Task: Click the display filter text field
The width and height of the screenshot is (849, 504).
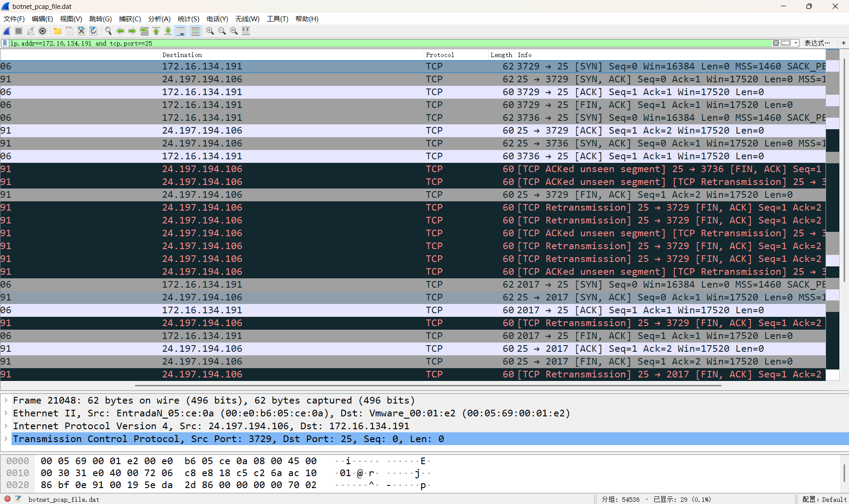Action: tap(391, 43)
